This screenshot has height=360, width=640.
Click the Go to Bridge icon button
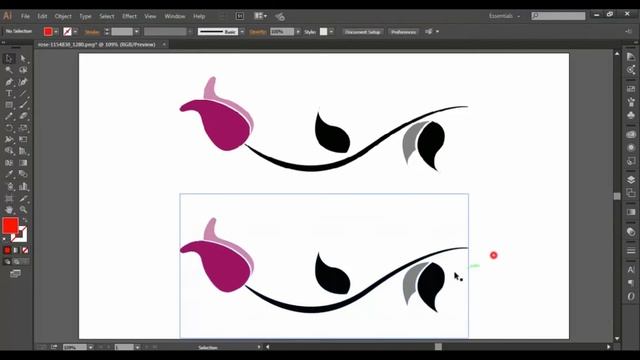coord(240,16)
